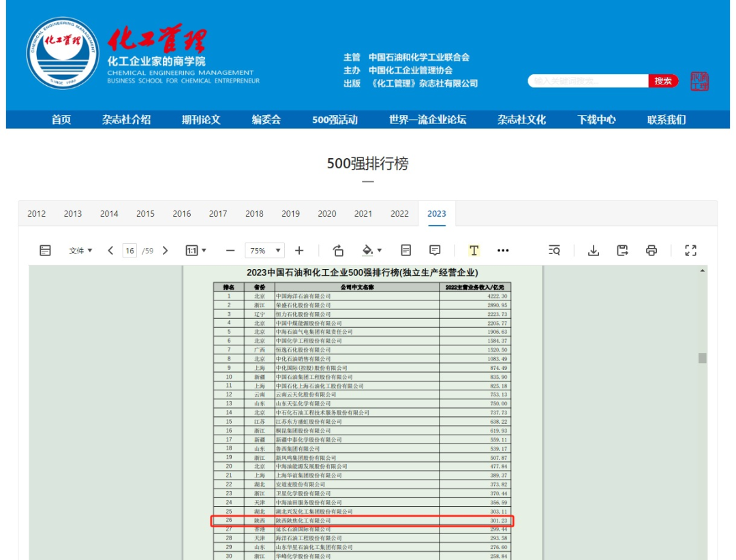Click the red 搜索 button

(x=663, y=81)
